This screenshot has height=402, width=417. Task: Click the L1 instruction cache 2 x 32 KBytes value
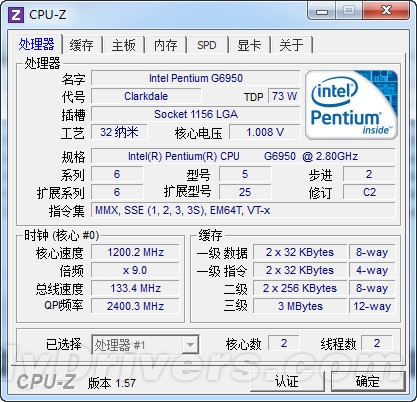tap(300, 270)
